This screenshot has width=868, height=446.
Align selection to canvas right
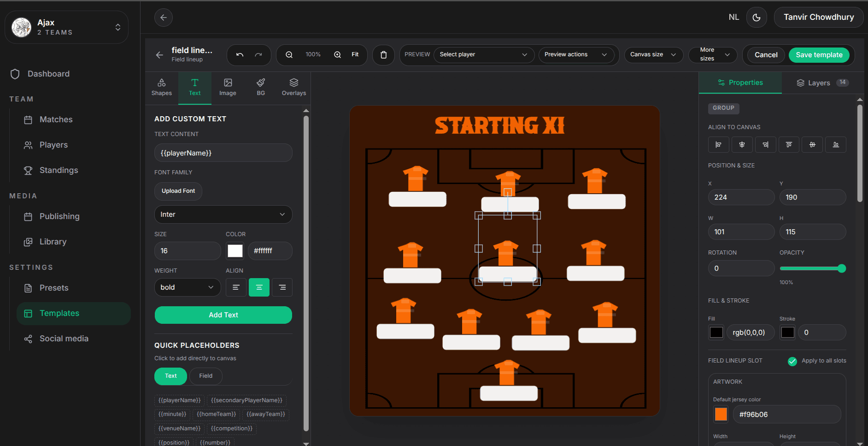765,145
